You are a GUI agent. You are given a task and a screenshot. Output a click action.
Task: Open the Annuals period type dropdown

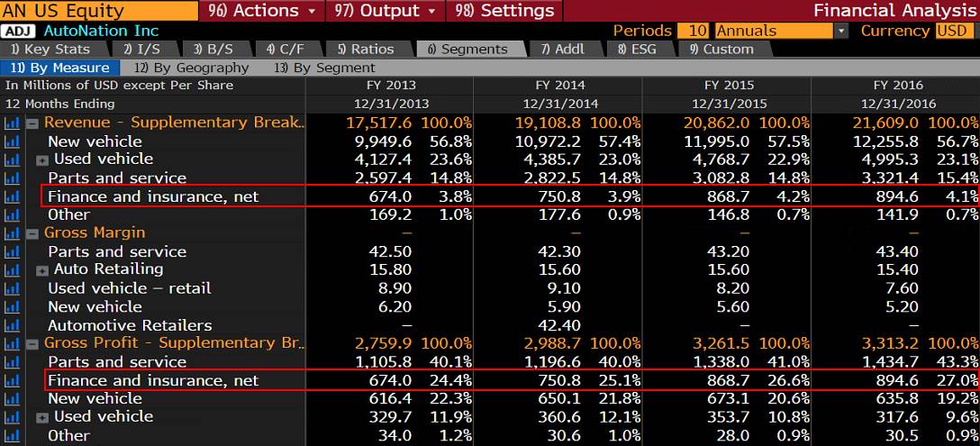781,31
